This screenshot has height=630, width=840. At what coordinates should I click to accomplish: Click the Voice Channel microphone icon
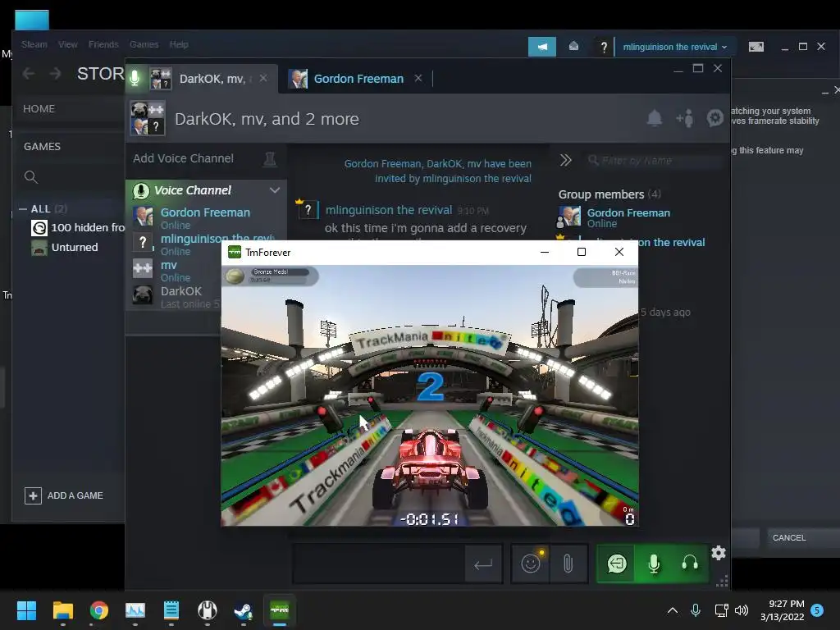pos(141,190)
